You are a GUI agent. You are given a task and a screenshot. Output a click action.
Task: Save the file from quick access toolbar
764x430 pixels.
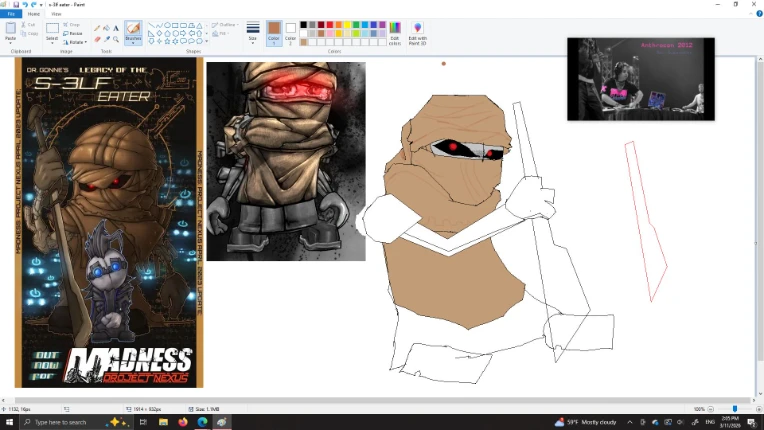coord(16,4)
